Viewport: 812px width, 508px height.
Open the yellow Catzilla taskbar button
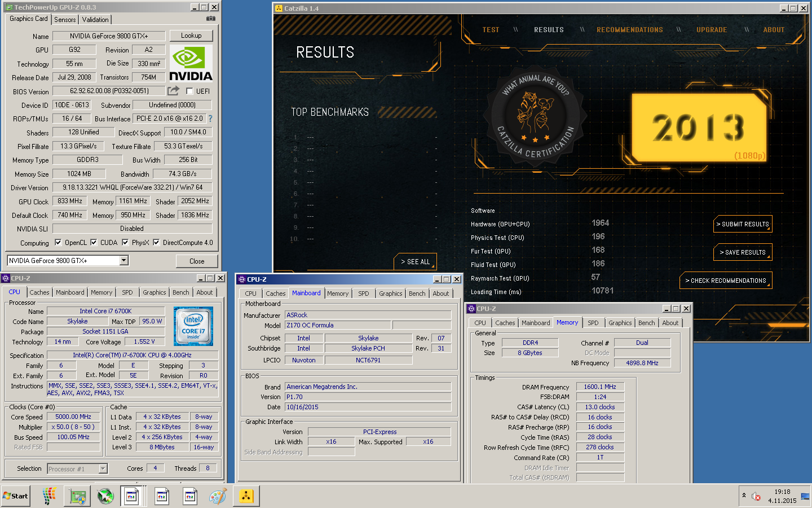coord(246,496)
